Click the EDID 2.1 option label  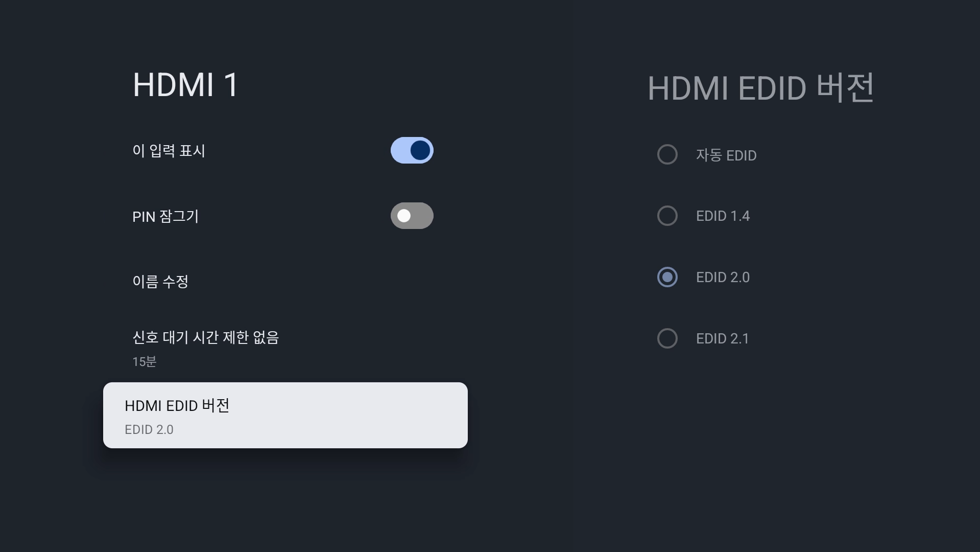point(722,339)
